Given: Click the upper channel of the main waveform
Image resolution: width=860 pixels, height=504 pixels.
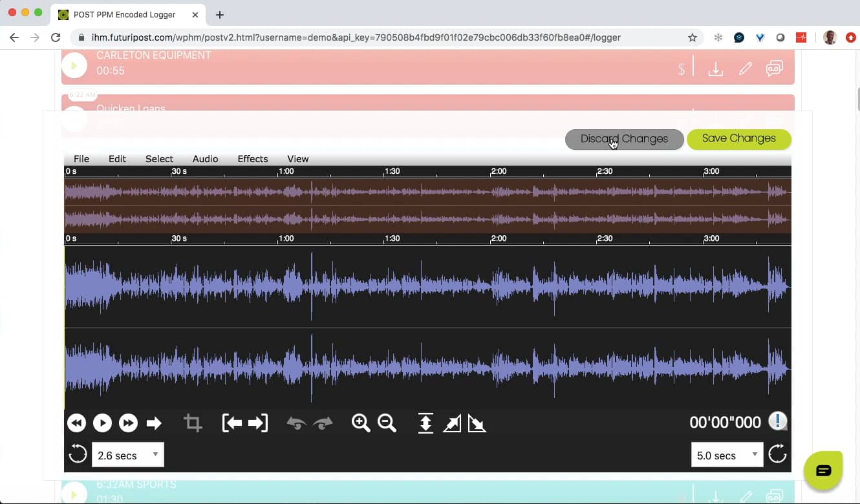Looking at the screenshot, I should [427, 286].
